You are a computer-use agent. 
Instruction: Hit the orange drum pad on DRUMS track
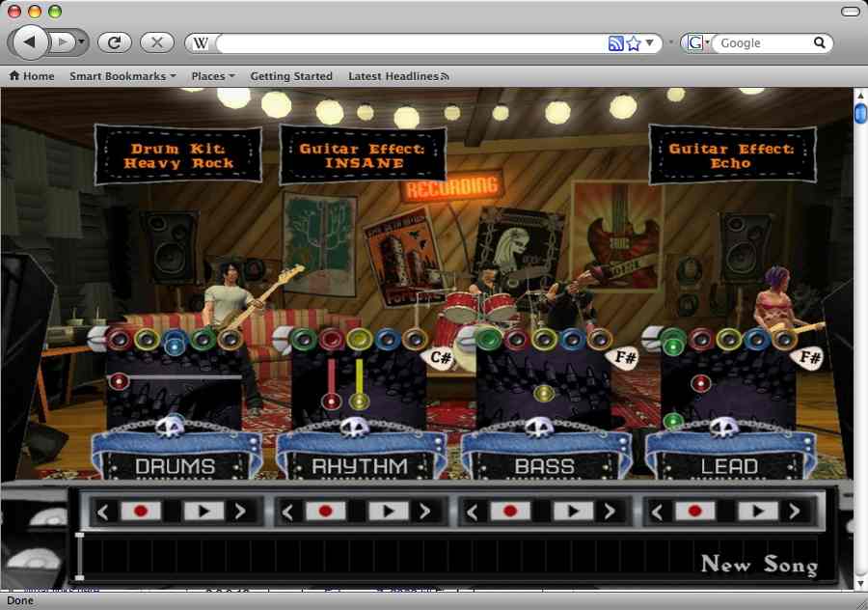[231, 339]
